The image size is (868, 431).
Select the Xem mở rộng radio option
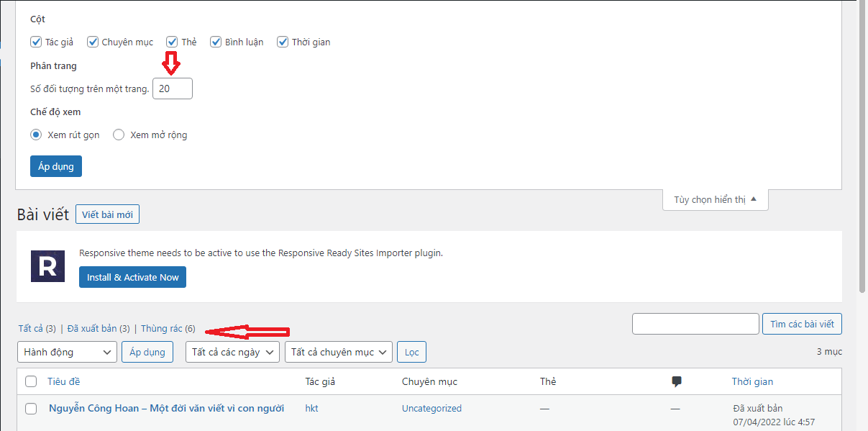click(119, 135)
